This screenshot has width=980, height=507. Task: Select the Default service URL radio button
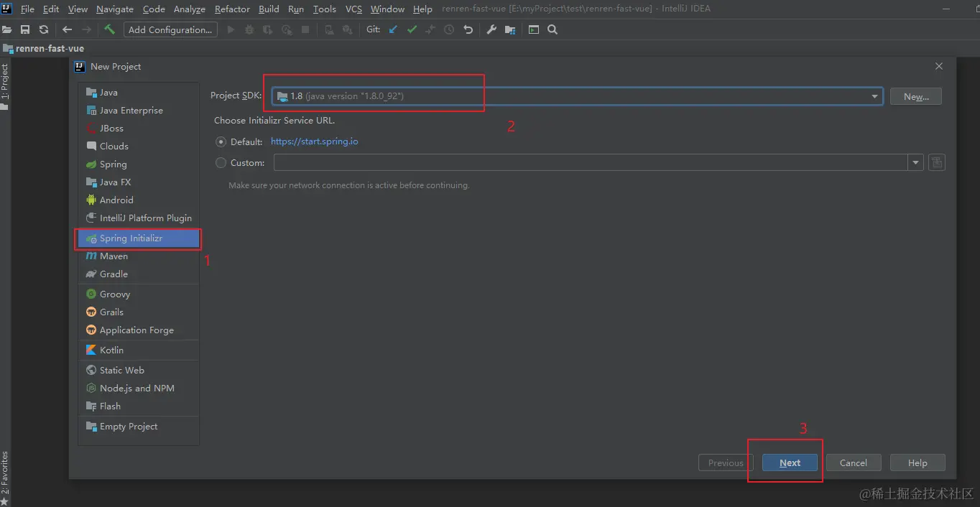[221, 141]
